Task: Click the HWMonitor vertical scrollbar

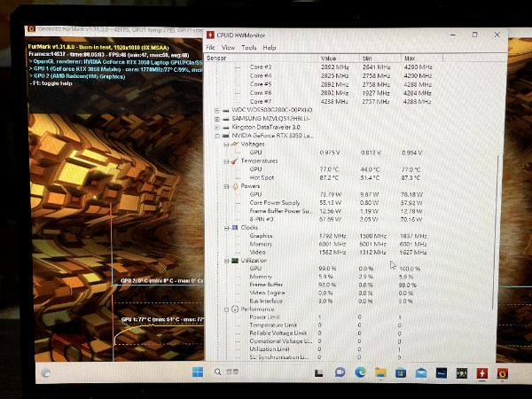Action: click(496, 232)
